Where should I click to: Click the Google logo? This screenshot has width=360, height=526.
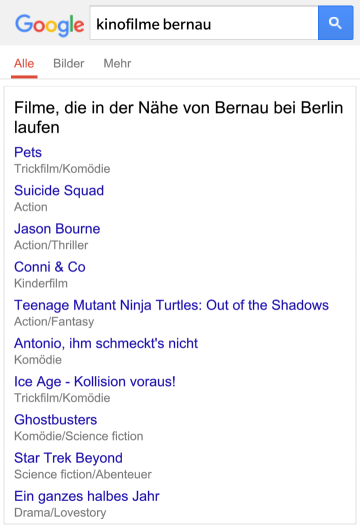(50, 25)
